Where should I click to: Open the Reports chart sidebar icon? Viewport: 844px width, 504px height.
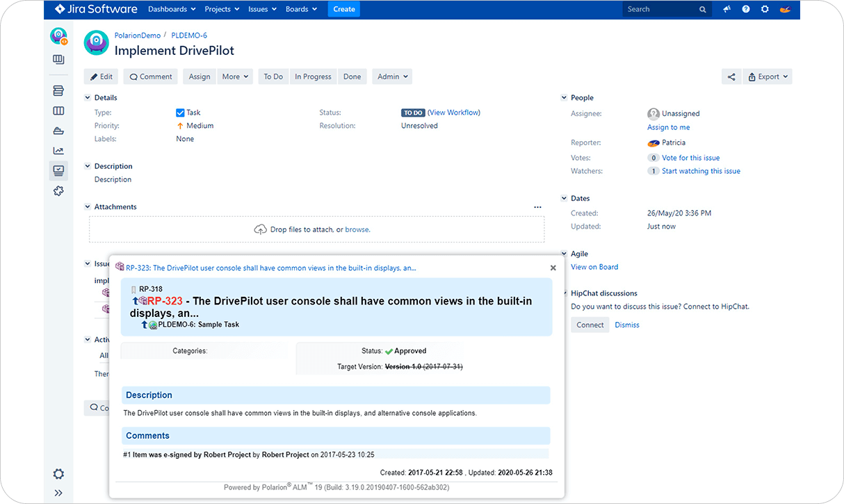(x=58, y=150)
